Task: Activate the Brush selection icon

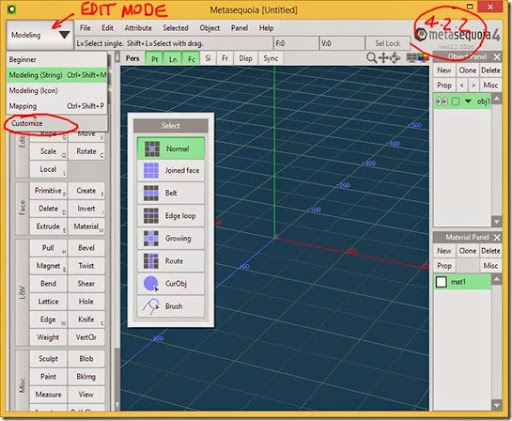Action: click(x=151, y=306)
